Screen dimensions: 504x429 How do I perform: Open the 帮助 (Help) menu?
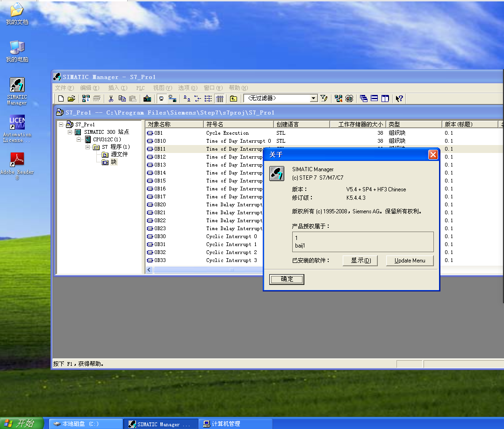238,88
